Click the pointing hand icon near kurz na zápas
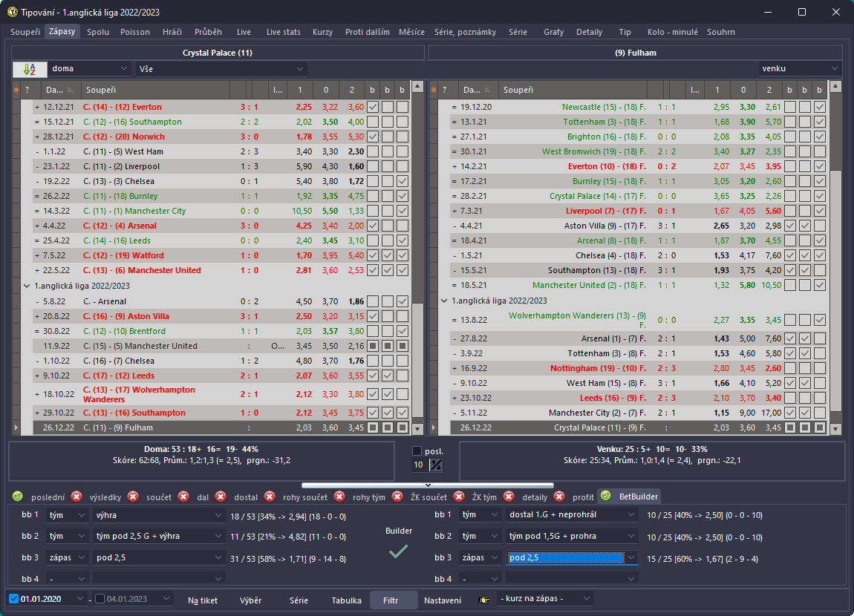The image size is (854, 616). point(483,600)
